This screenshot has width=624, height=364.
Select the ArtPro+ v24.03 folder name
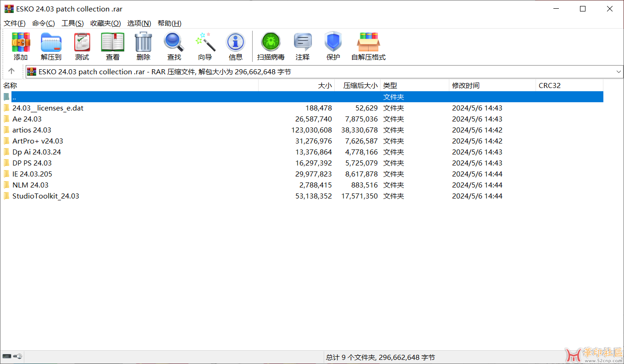tap(38, 141)
